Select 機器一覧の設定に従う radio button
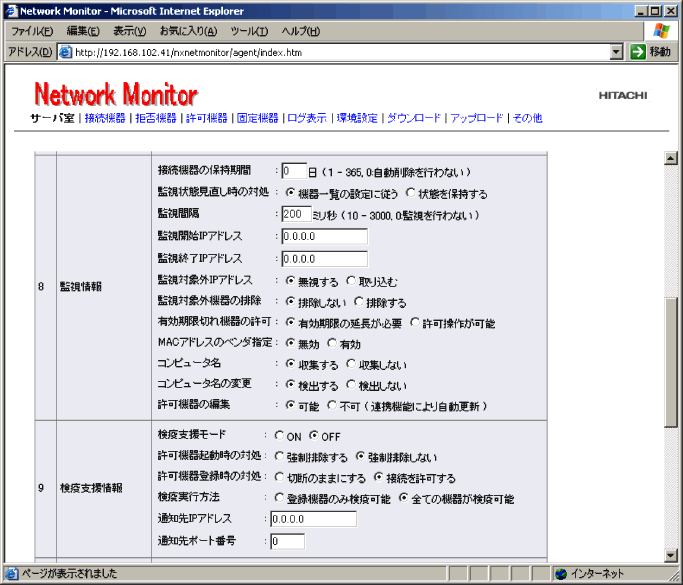This screenshot has height=585, width=683. click(290, 193)
